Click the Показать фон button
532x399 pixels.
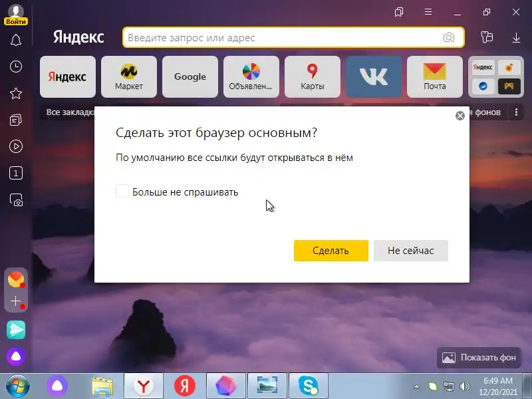pos(479,358)
